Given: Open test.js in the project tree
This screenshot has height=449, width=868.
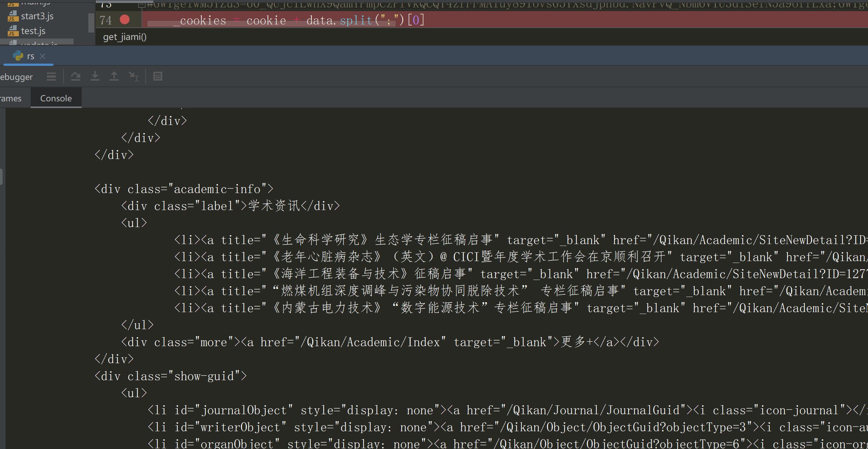Looking at the screenshot, I should tap(33, 31).
